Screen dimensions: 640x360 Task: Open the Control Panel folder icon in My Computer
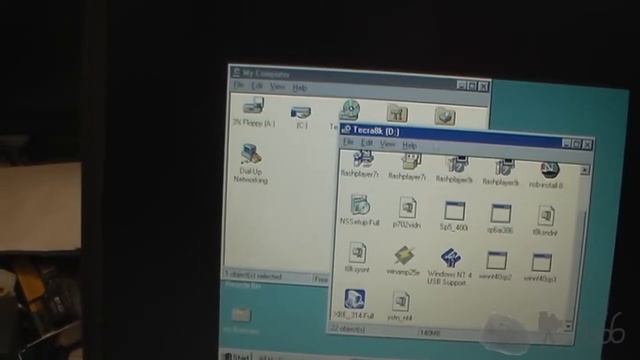tap(397, 113)
